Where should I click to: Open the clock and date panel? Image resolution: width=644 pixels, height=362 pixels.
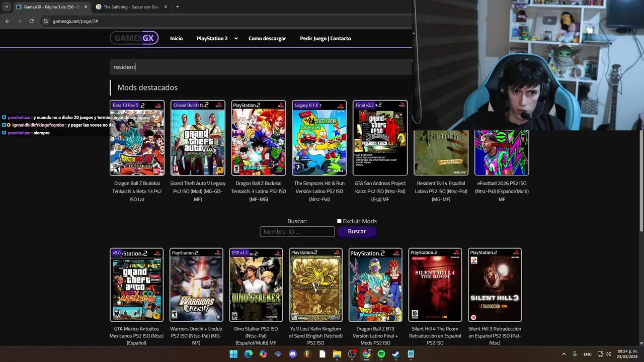tap(627, 354)
